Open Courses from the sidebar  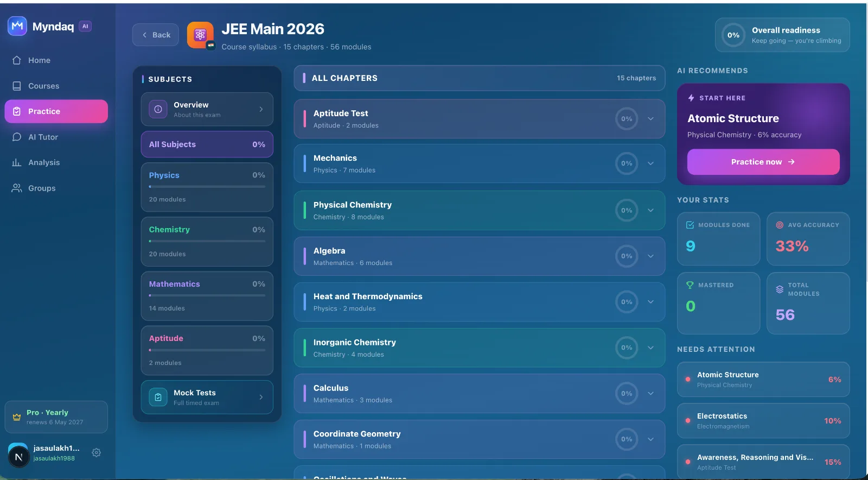[x=56, y=86]
